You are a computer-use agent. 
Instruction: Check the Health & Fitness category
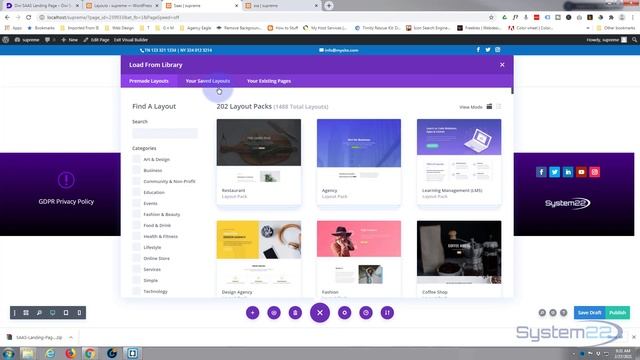tap(136, 236)
